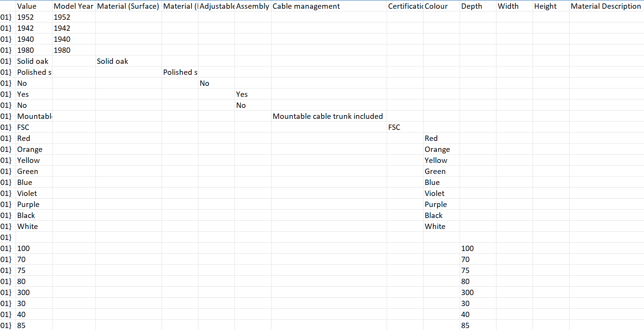Click the Height header cell
Image resolution: width=644 pixels, height=330 pixels.
click(x=551, y=6)
